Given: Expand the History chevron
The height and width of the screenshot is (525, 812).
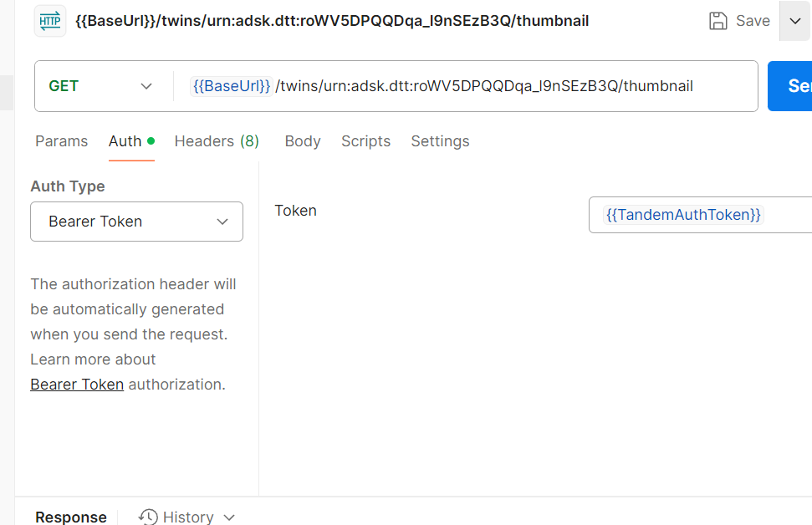Looking at the screenshot, I should click(x=229, y=517).
